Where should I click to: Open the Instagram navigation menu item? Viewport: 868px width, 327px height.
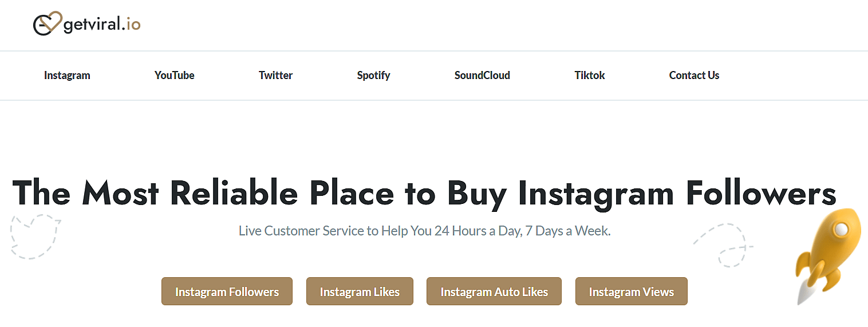67,76
